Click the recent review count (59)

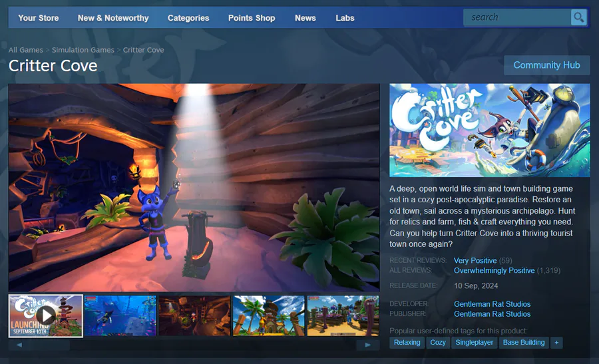(505, 260)
